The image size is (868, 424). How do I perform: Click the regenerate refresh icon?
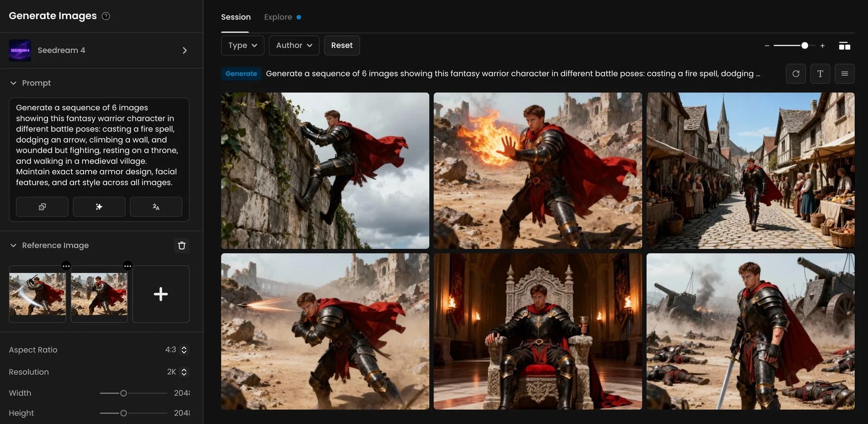pyautogui.click(x=796, y=73)
